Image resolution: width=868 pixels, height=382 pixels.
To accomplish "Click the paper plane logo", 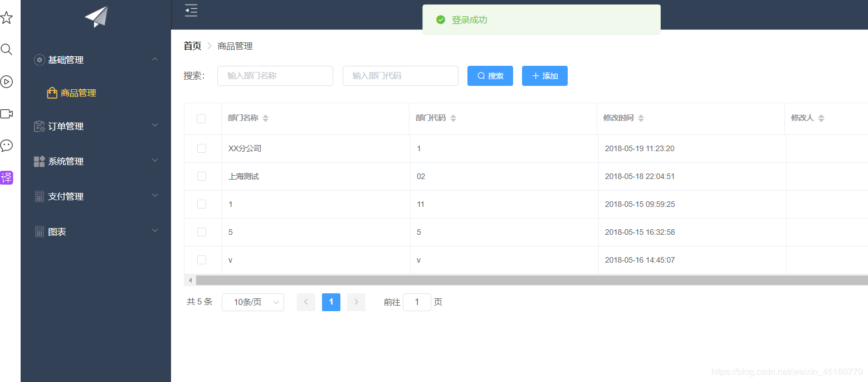I will 96,17.
